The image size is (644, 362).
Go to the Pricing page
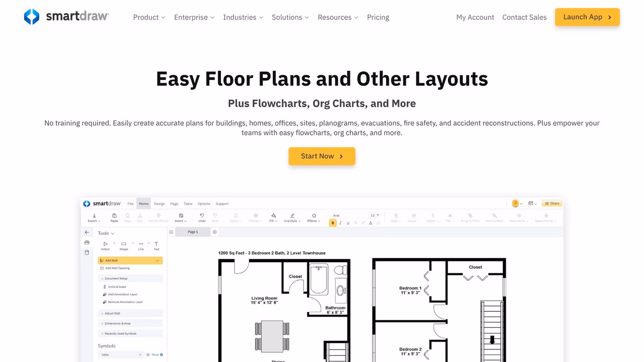pos(378,17)
